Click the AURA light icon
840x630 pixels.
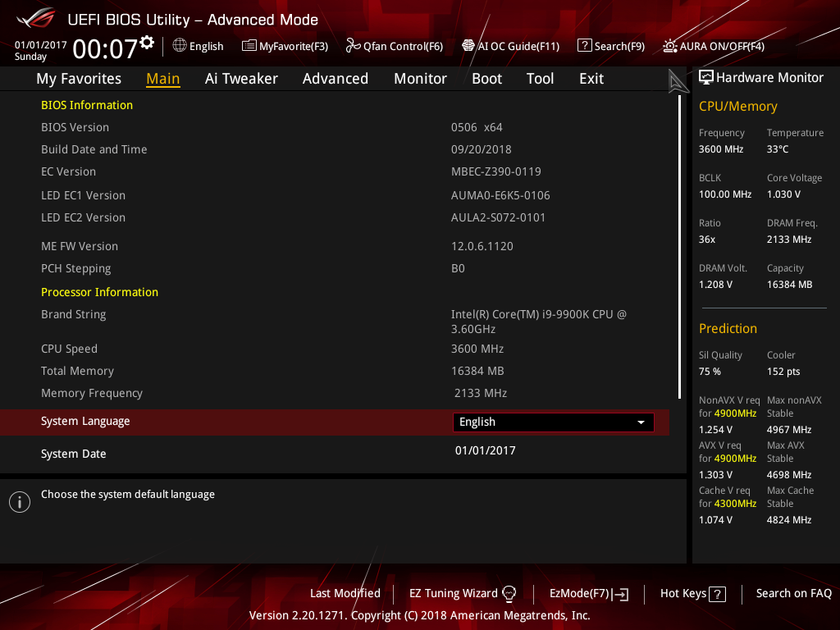(x=670, y=46)
